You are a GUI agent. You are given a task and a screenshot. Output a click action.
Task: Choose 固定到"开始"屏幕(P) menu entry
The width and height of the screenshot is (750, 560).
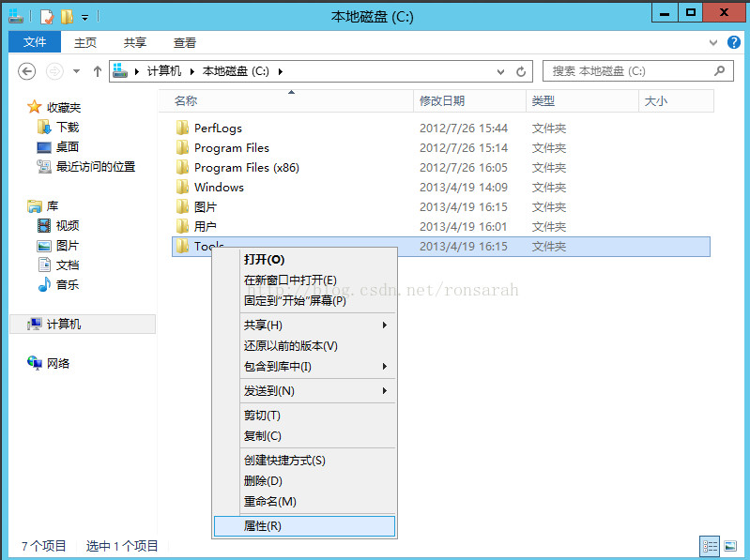(x=304, y=300)
